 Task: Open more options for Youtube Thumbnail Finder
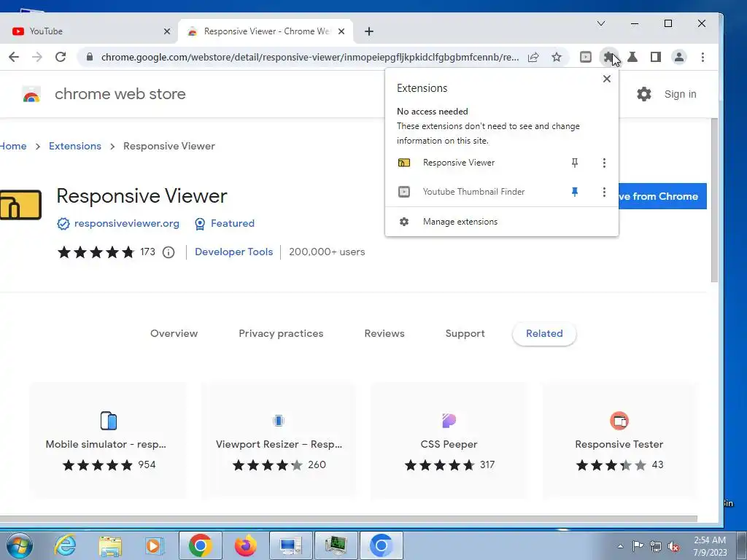click(604, 192)
